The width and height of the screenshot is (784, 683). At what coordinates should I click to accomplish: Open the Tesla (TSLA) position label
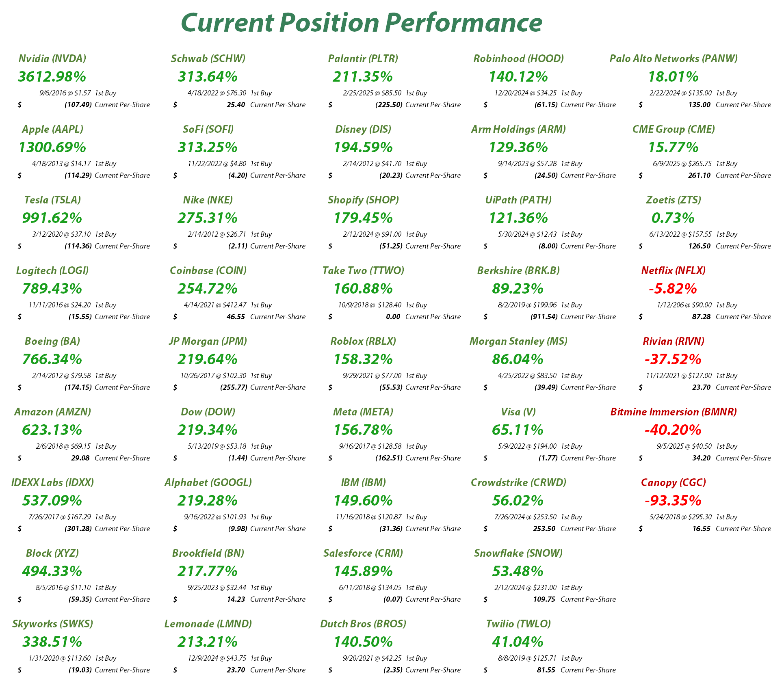pos(52,200)
